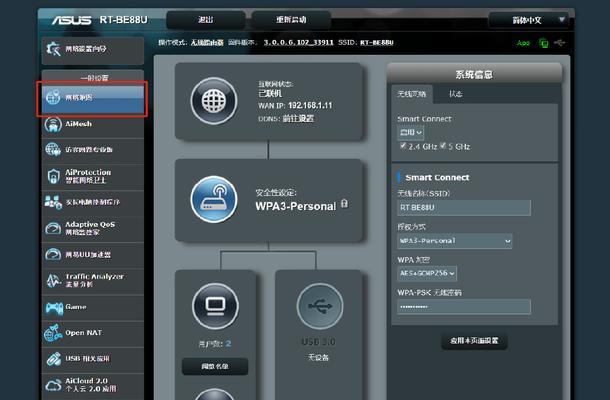This screenshot has height=400, width=610.
Task: Click the internet status globe icon
Action: click(214, 101)
